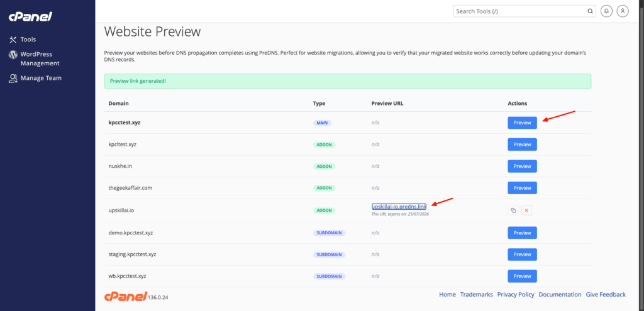Click the ADDON badge for thegeekaffair.com
Image resolution: width=644 pixels, height=311 pixels.
[324, 188]
